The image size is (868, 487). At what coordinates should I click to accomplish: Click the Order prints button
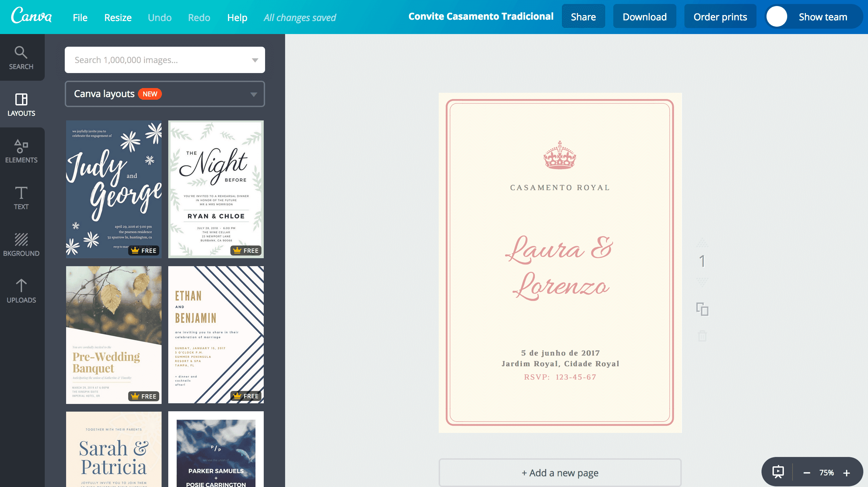tap(720, 16)
